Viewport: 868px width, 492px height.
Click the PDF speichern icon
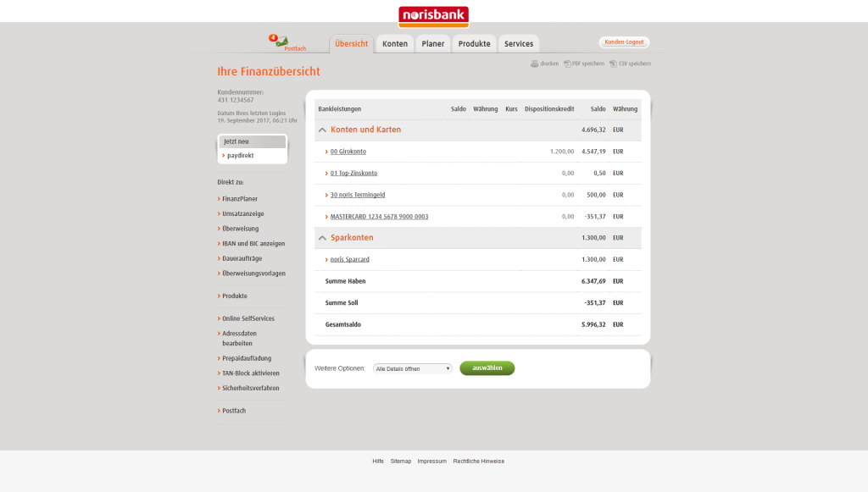pos(567,64)
